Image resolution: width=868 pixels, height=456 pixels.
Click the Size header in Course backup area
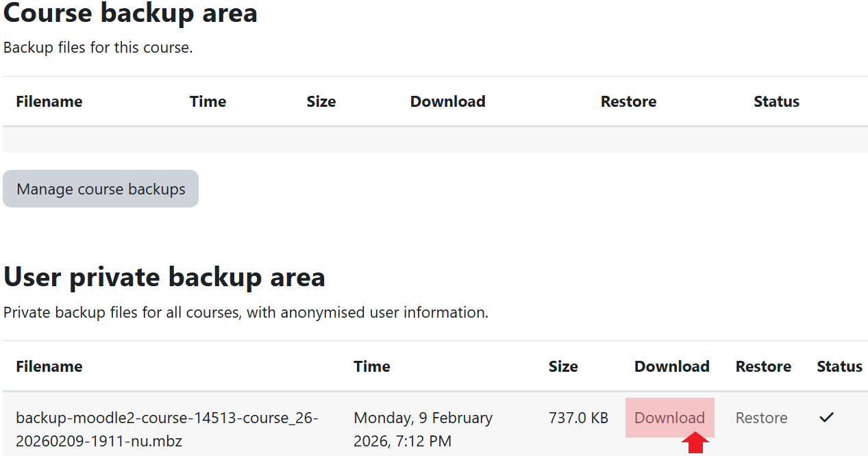[321, 101]
